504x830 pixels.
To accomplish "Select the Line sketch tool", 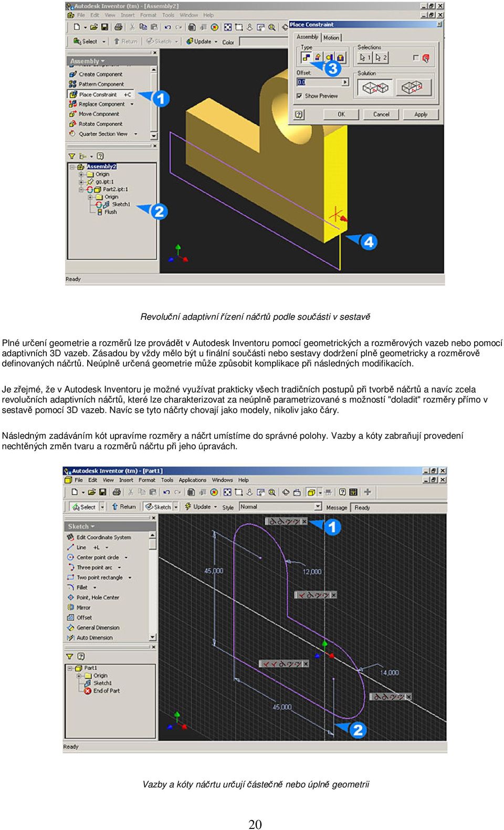I will click(x=77, y=547).
